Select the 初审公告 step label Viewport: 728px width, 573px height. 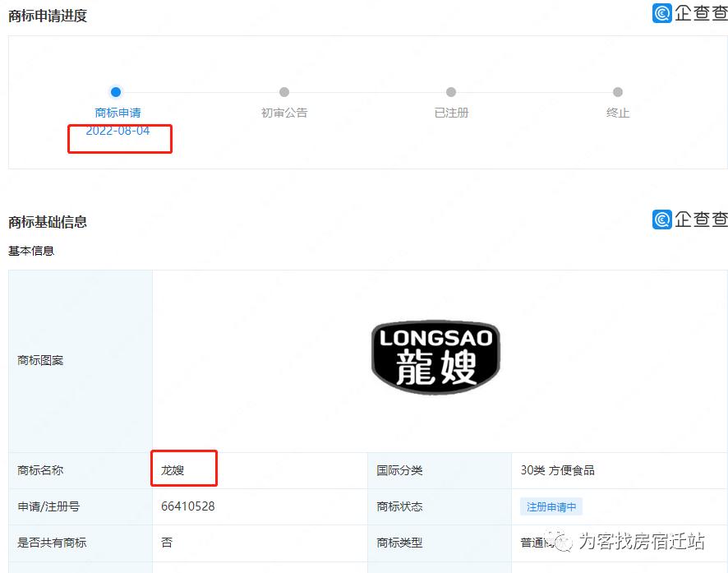point(284,113)
